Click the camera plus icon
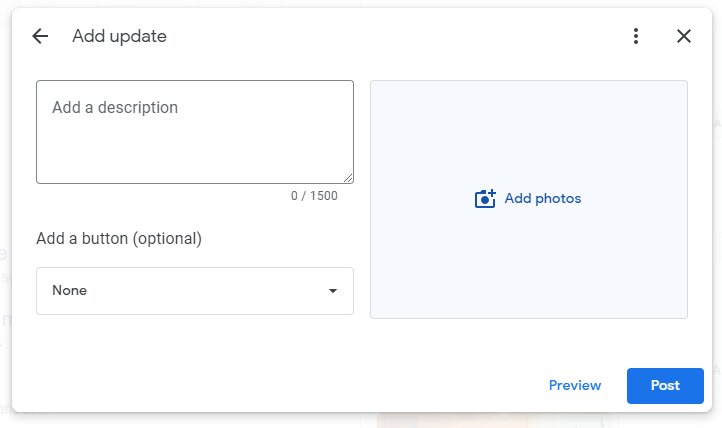This screenshot has height=428, width=722. (485, 199)
